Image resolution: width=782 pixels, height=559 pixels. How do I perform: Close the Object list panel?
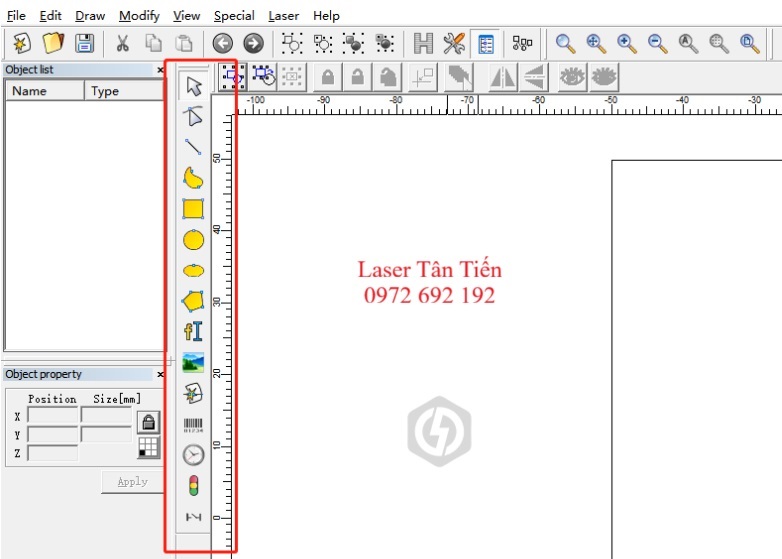160,70
